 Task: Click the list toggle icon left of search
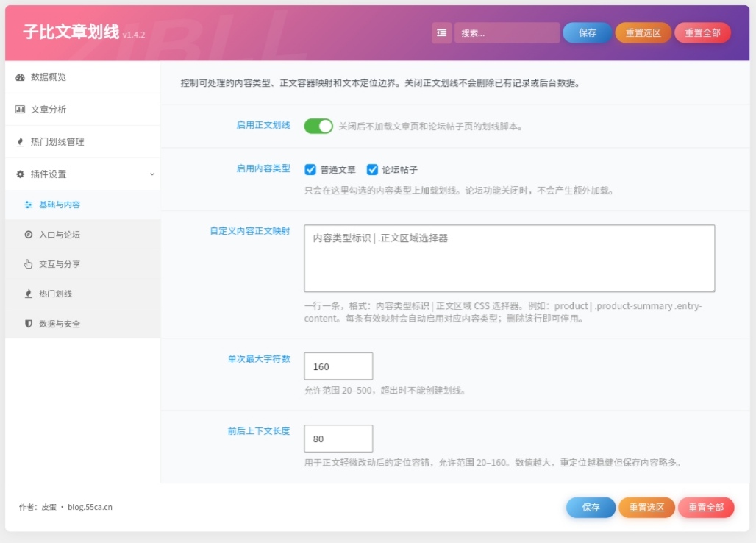click(442, 33)
